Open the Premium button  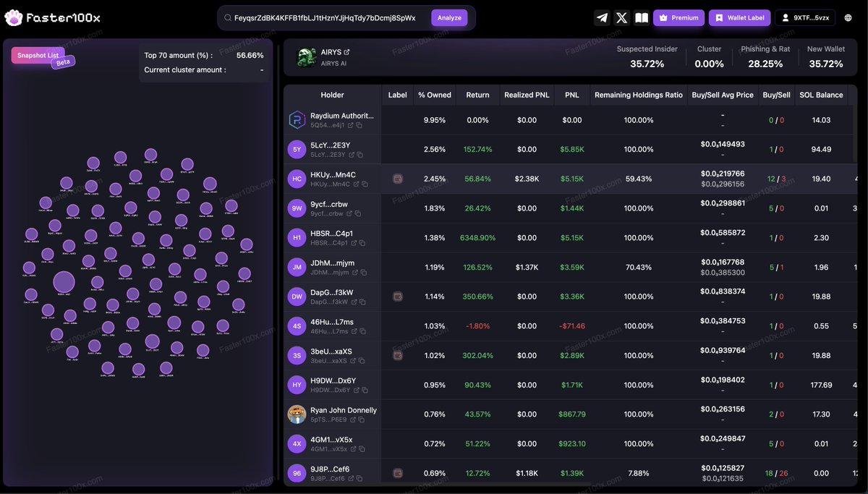pyautogui.click(x=678, y=18)
